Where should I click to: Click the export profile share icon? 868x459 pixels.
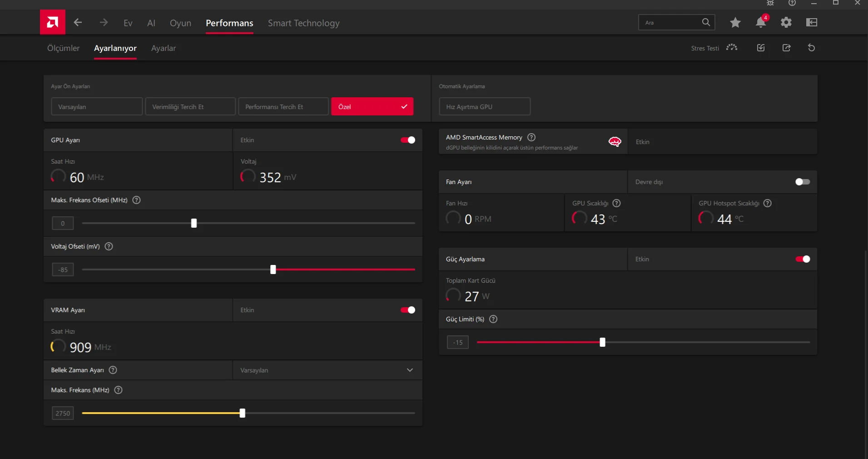coord(786,48)
